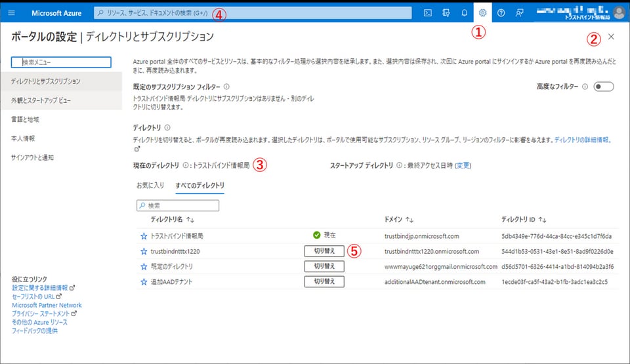This screenshot has width=630, height=364.
Task: Click the Microsoft Azure home title
Action: click(56, 13)
